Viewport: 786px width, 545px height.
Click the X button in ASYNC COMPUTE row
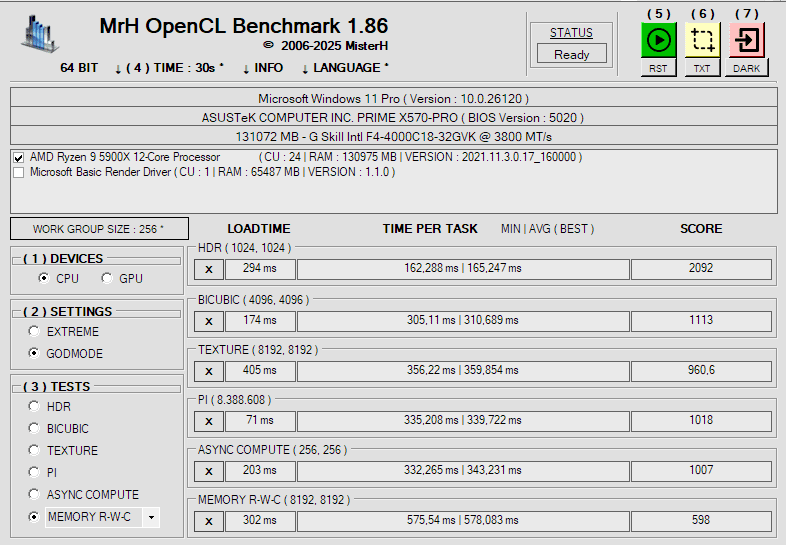[209, 471]
